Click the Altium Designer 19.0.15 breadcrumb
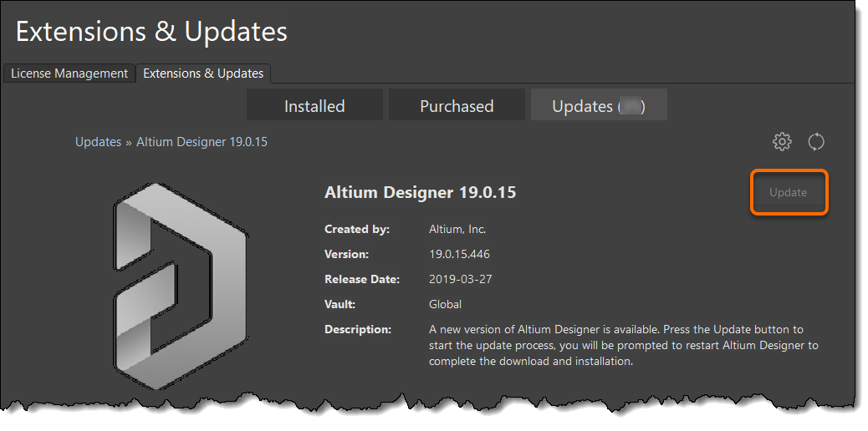 pyautogui.click(x=202, y=142)
